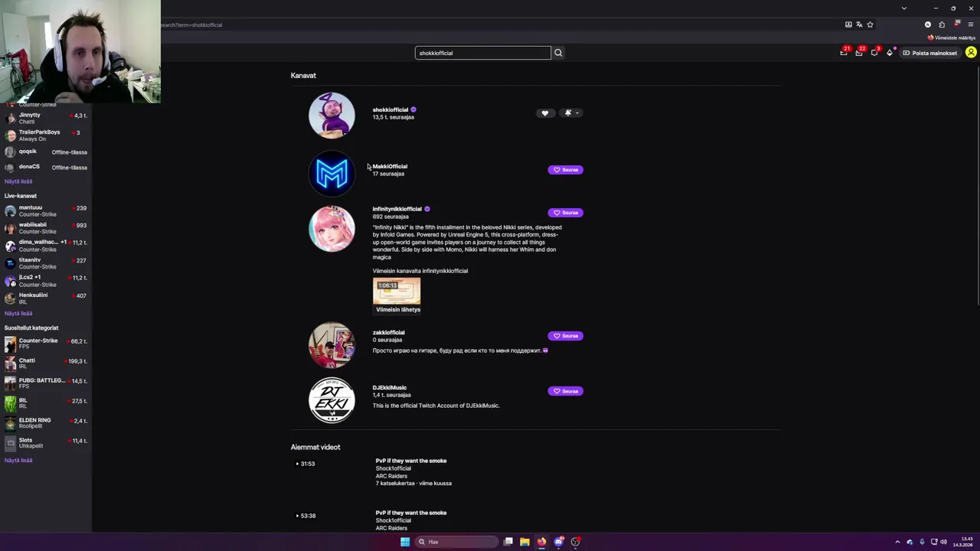This screenshot has height=551, width=980.
Task: Follow zakkiofficial with the Seuraa button
Action: click(566, 336)
